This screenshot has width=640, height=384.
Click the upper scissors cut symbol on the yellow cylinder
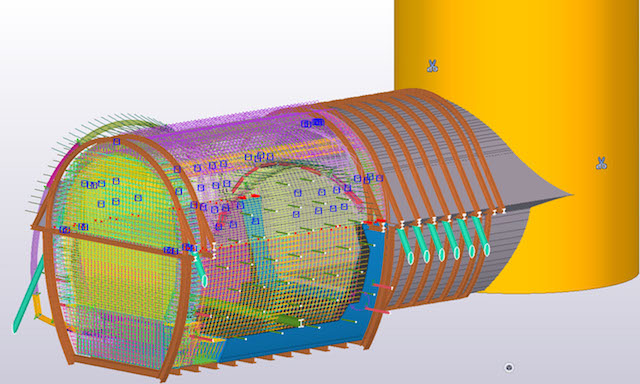432,66
